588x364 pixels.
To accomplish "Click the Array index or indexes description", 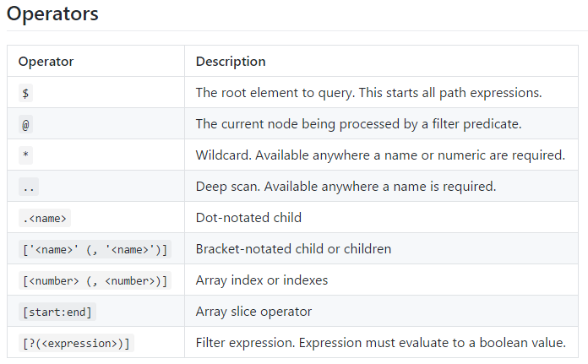I will point(262,280).
